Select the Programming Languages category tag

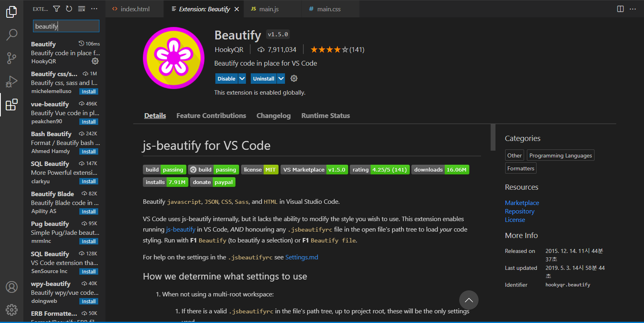click(561, 155)
